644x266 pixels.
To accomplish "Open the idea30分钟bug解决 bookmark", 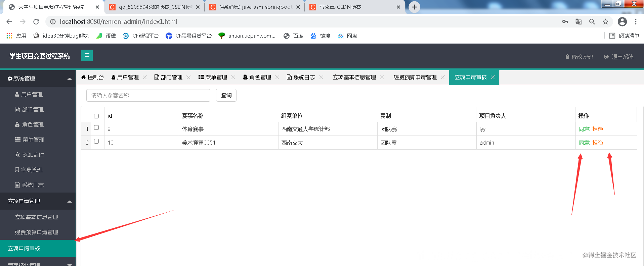I will pyautogui.click(x=61, y=36).
